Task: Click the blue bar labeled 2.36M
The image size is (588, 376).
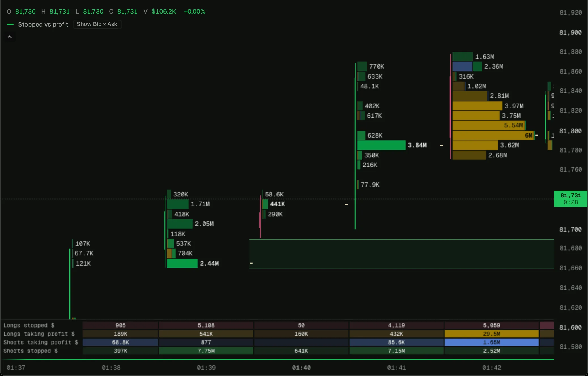Action: (x=463, y=67)
